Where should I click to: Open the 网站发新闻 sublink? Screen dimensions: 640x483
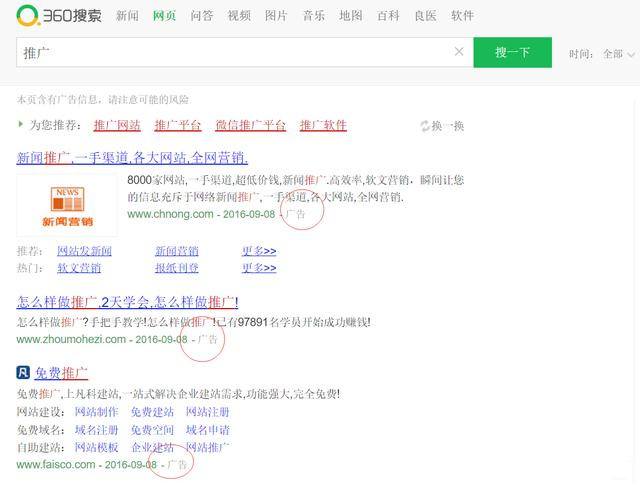coord(84,251)
